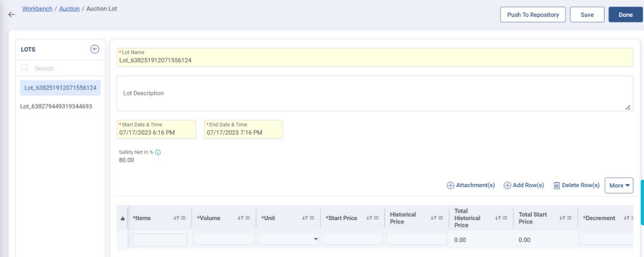The height and width of the screenshot is (257, 644).
Task: Click the Save button
Action: click(587, 15)
